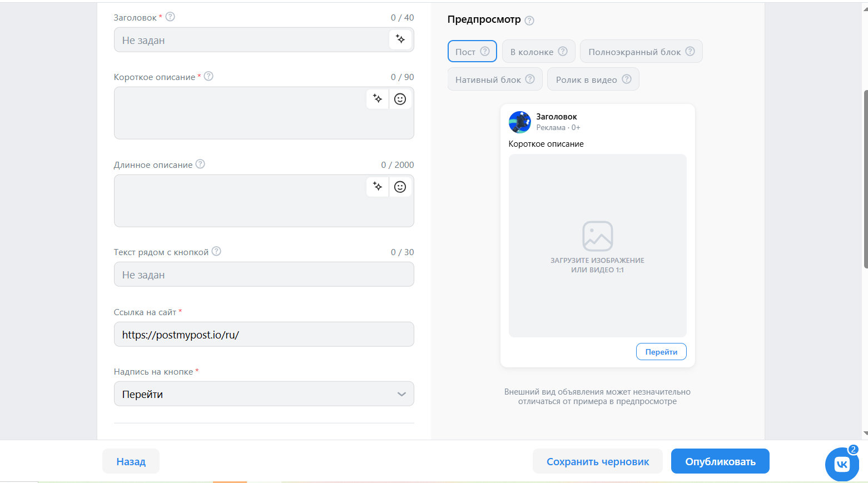Click 0 / 2000 character counter
The width and height of the screenshot is (868, 483).
(x=398, y=165)
